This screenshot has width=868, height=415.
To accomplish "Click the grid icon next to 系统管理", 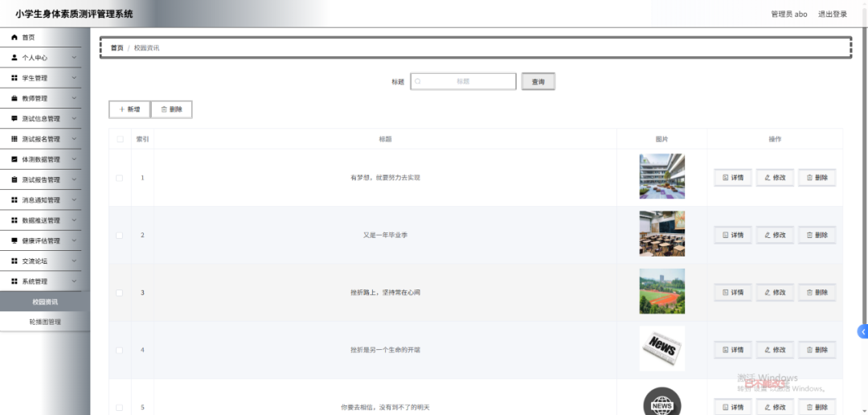I will 14,281.
